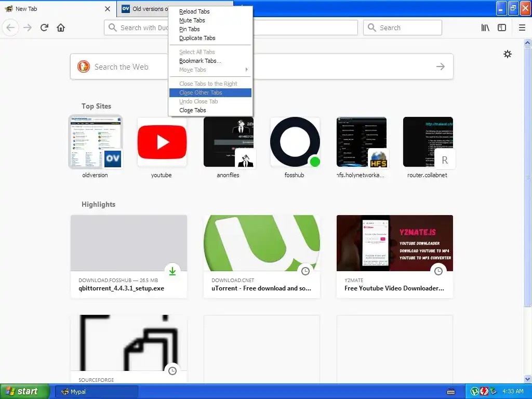Choose Mute Tabs in context menu
The width and height of the screenshot is (532, 399).
[x=210, y=20]
